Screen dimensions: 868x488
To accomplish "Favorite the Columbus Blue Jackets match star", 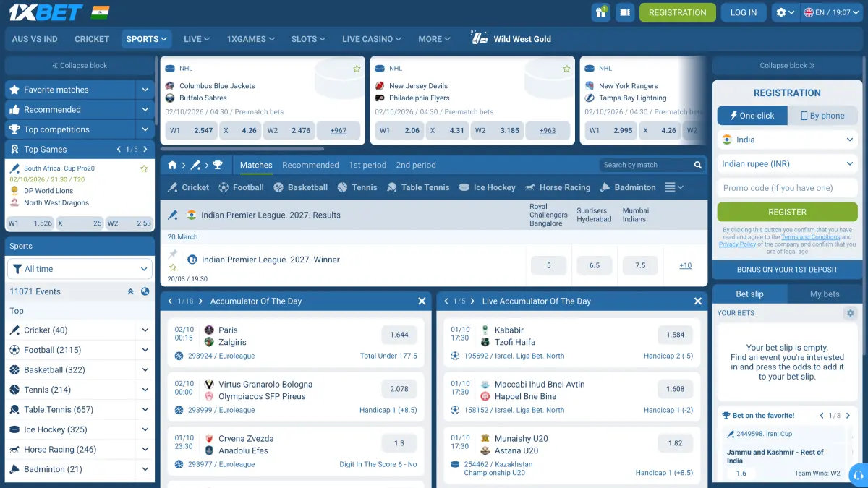I will tap(357, 69).
